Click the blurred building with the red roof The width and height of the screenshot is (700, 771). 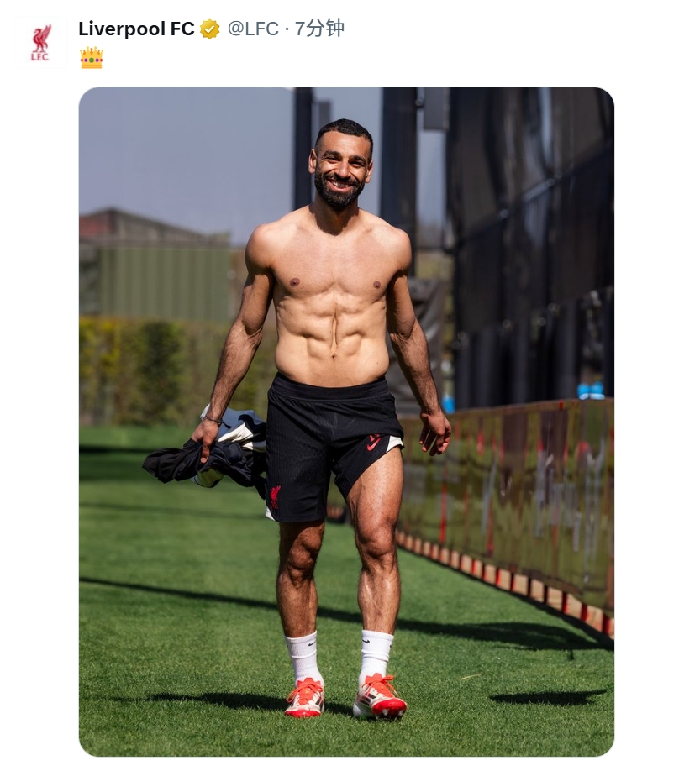155,265
